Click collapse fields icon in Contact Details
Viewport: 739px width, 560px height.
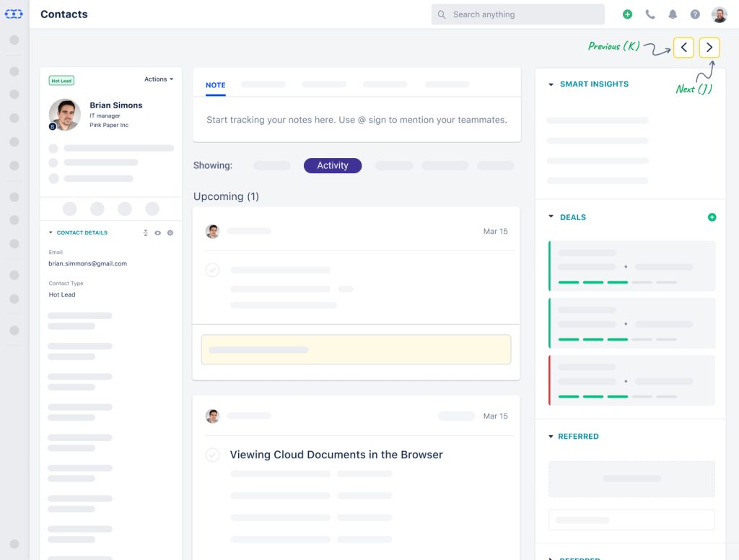[x=145, y=233]
